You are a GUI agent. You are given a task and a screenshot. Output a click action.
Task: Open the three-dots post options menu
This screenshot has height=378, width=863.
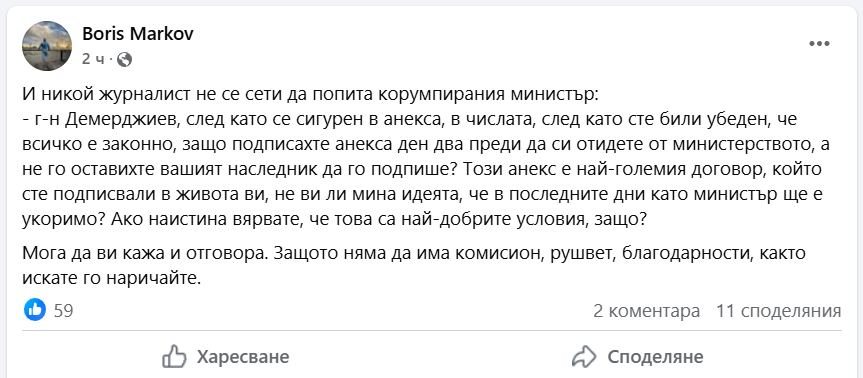(x=819, y=44)
